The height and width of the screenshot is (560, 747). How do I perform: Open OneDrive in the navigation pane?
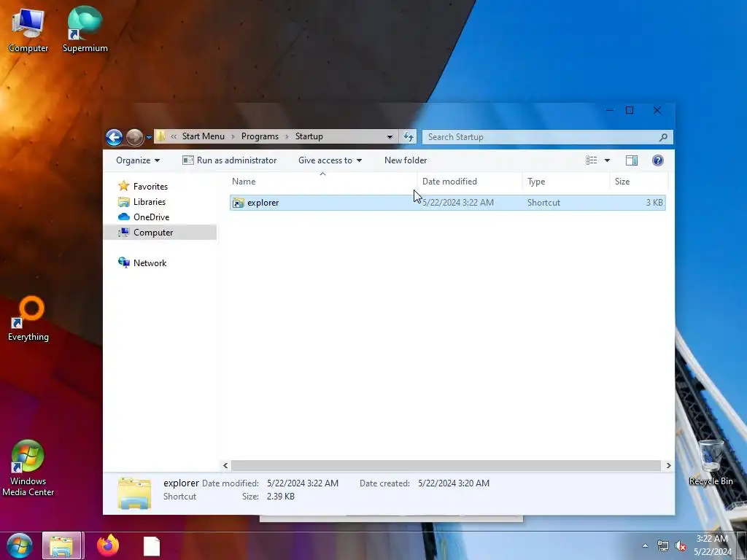click(151, 217)
